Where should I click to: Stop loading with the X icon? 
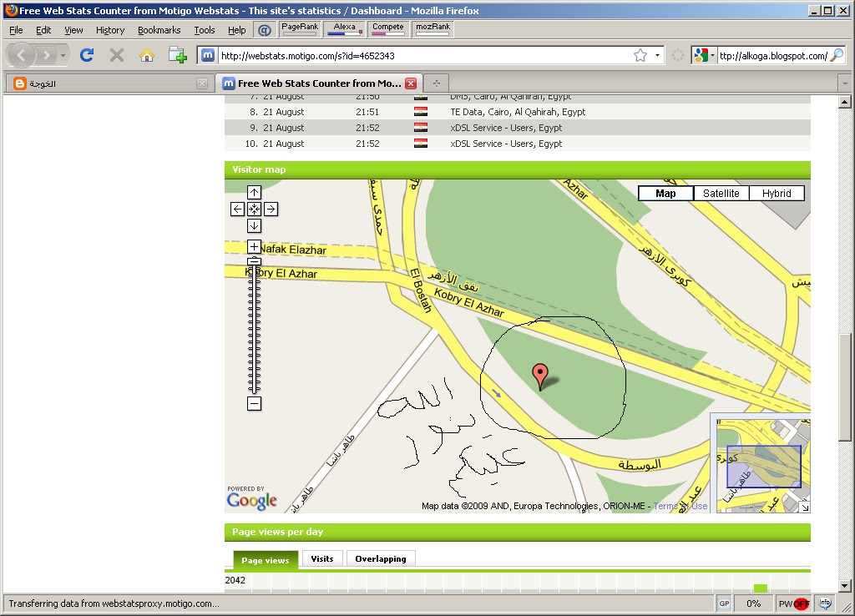pos(117,55)
